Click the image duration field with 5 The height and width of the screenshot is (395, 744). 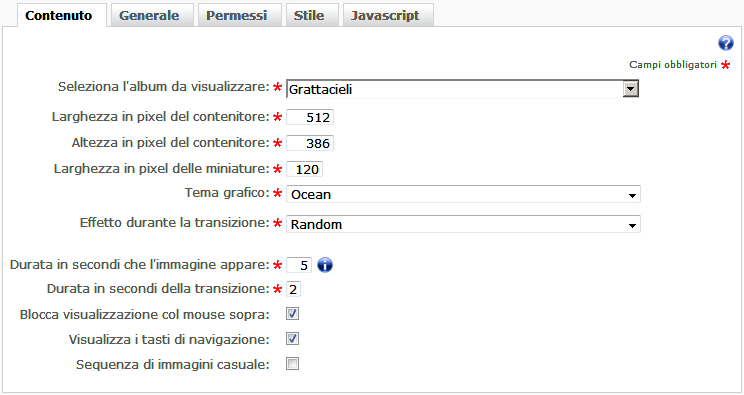tap(299, 265)
